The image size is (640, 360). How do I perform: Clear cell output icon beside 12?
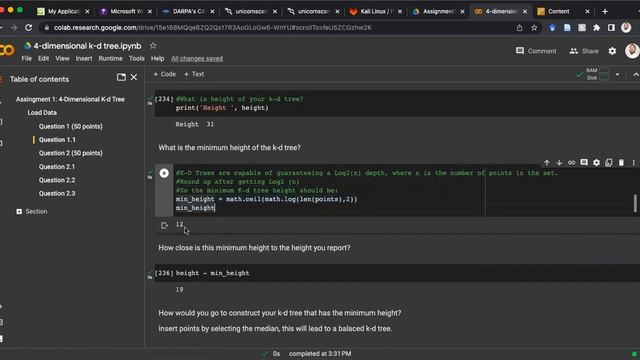[164, 225]
